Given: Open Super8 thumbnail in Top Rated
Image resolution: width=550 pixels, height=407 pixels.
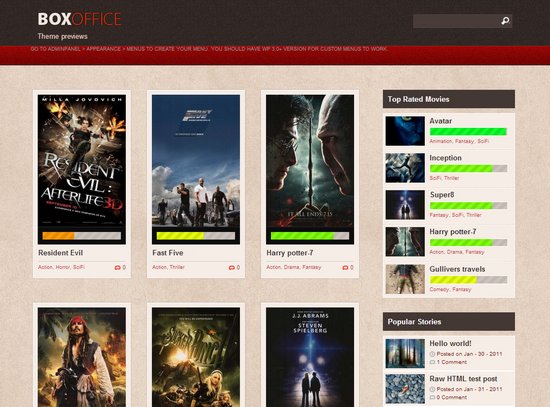Looking at the screenshot, I should point(405,205).
